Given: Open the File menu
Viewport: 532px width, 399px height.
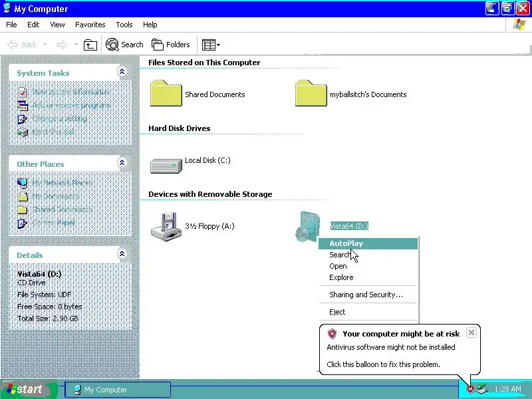Looking at the screenshot, I should point(11,25).
